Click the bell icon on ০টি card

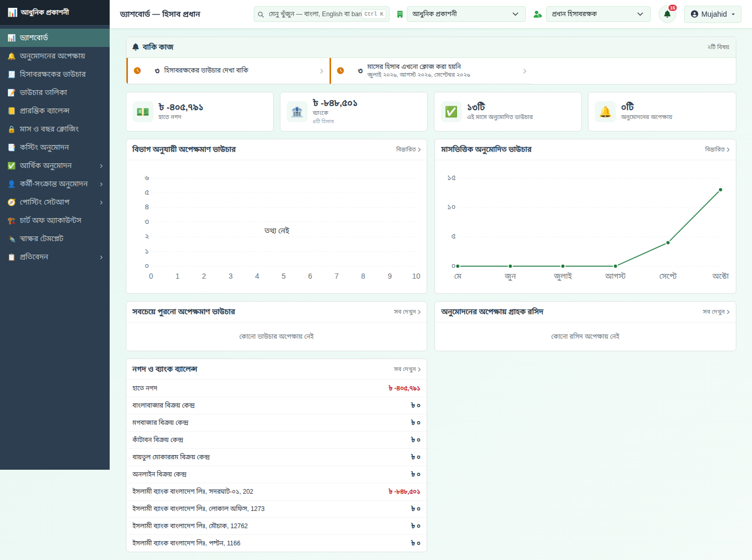pos(605,112)
